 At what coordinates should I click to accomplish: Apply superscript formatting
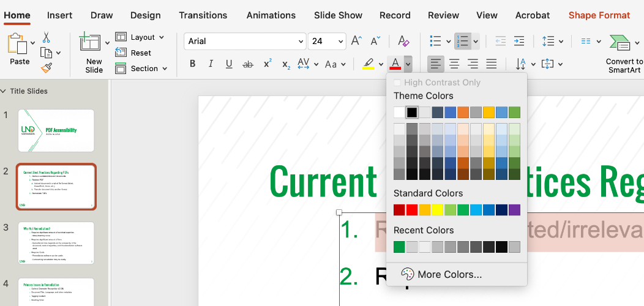[268, 64]
